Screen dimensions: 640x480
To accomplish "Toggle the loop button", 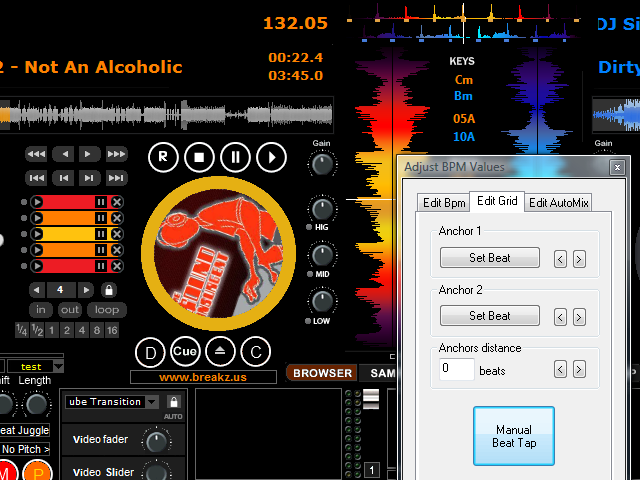I will coord(107,310).
